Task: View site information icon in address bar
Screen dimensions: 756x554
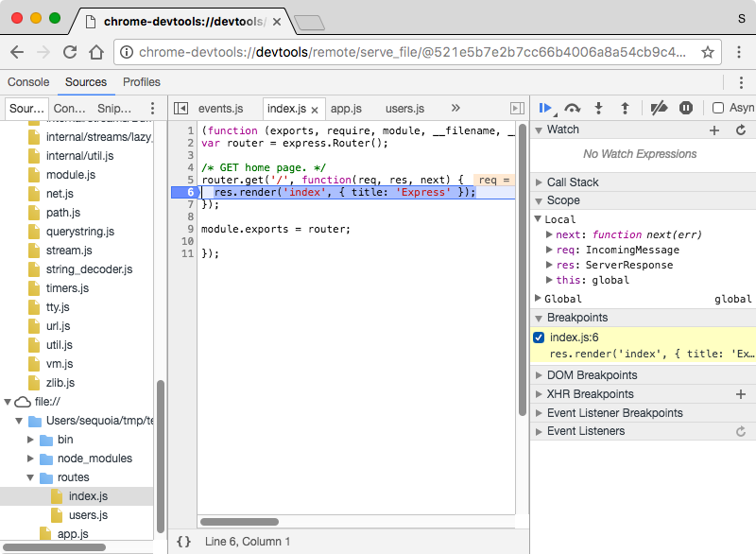Action: 127,52
